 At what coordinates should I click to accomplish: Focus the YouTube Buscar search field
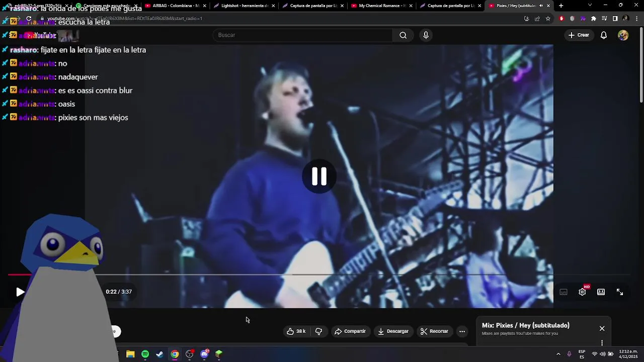coord(303,35)
